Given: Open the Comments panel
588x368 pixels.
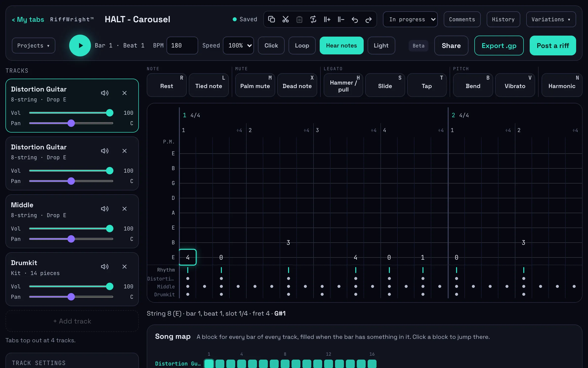Looking at the screenshot, I should [x=462, y=19].
